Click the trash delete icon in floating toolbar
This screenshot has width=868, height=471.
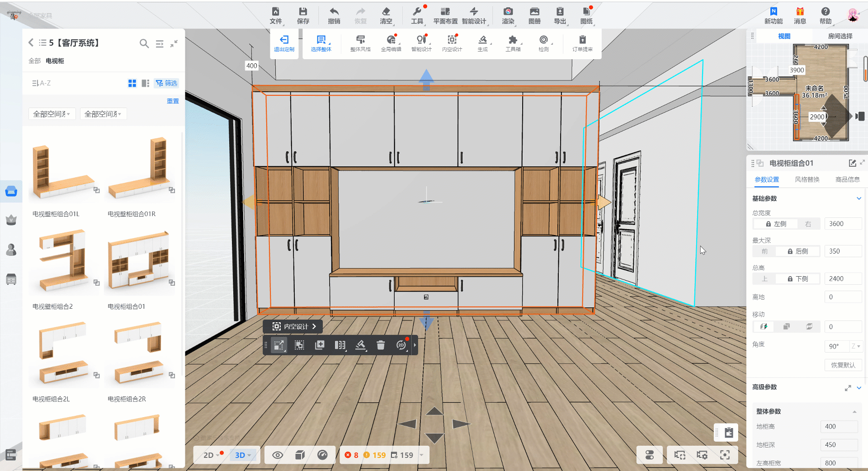381,345
